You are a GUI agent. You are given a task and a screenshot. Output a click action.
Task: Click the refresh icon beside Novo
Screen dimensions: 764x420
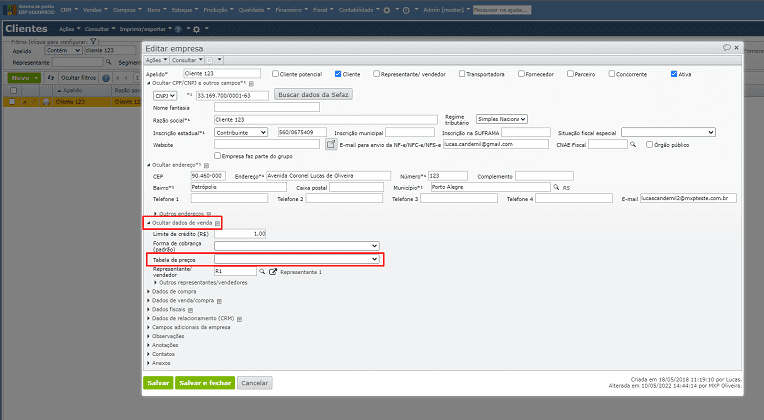pos(51,77)
